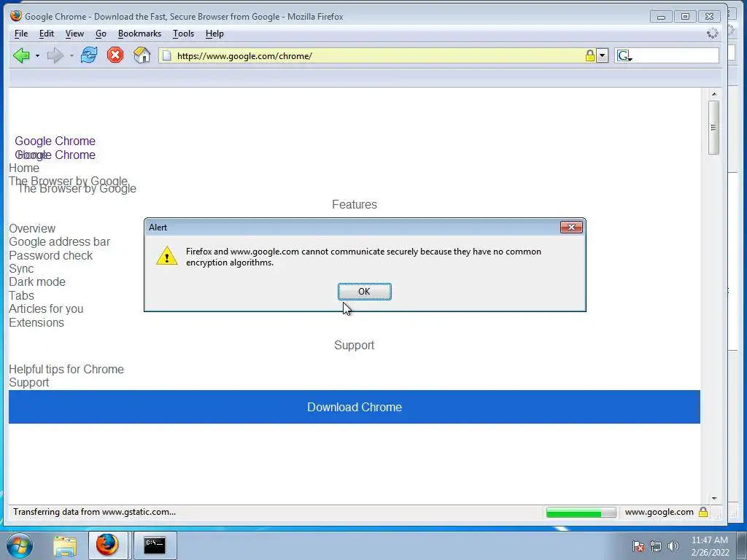Click the Firefox logo in the title bar
Screen dimensions: 747x560
tap(16, 16)
